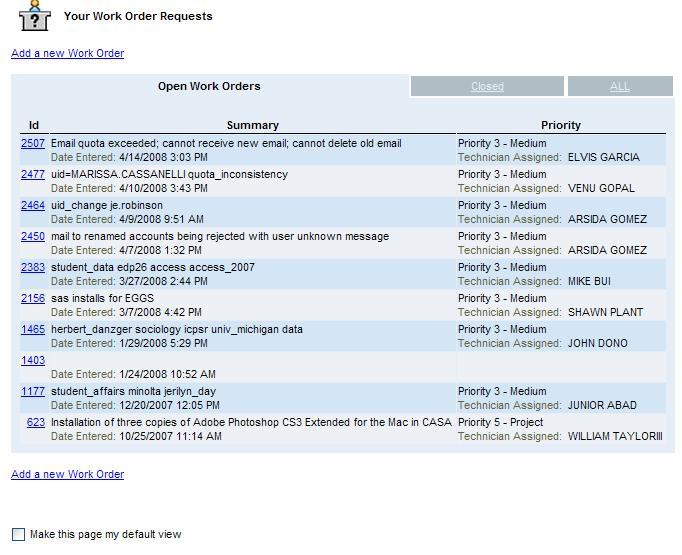Click the Priority column header
Image resolution: width=682 pixels, height=555 pixels.
560,126
